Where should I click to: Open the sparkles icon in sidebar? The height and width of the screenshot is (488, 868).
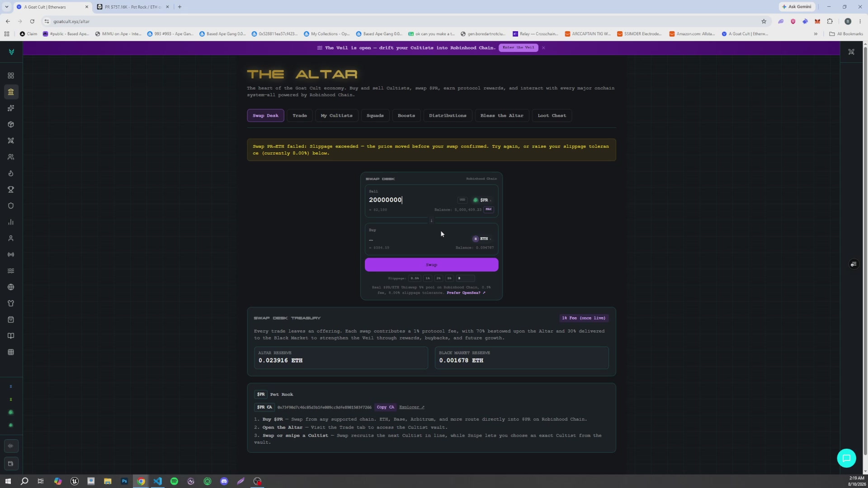coord(11,108)
